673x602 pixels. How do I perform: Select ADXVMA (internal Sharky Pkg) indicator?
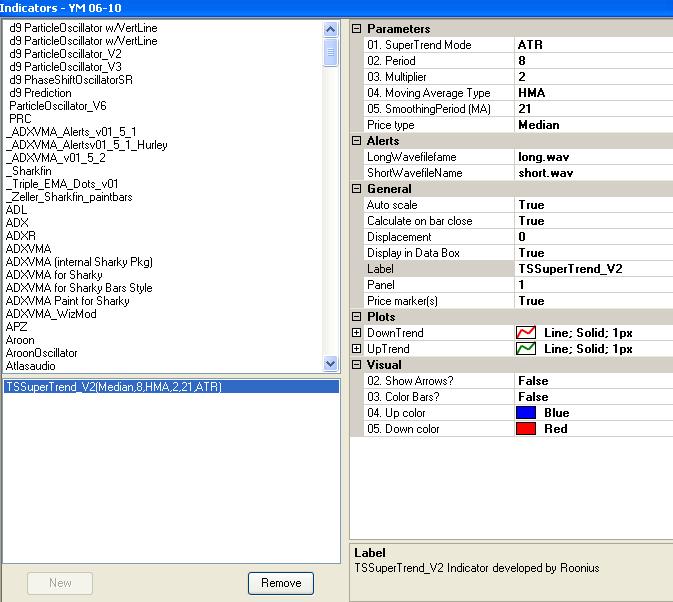pyautogui.click(x=79, y=262)
